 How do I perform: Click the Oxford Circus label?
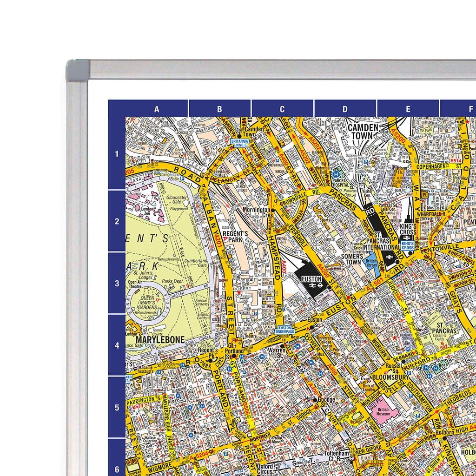click(264, 469)
